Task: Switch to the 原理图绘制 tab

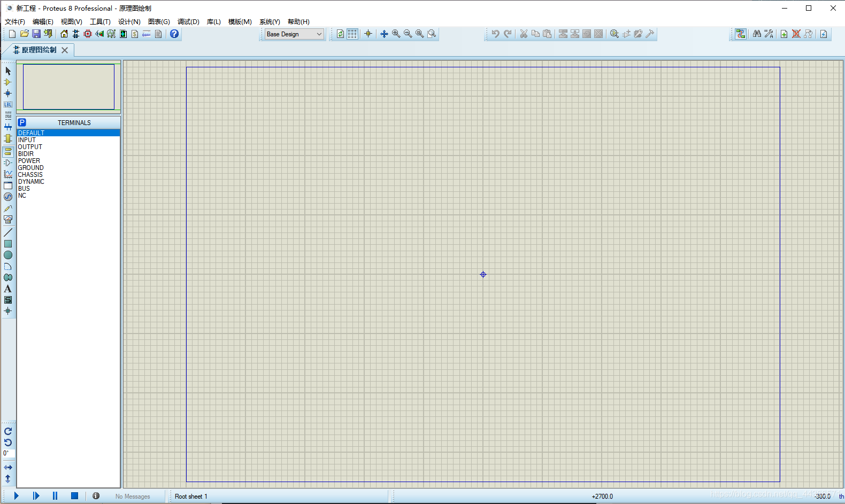Action: 39,50
